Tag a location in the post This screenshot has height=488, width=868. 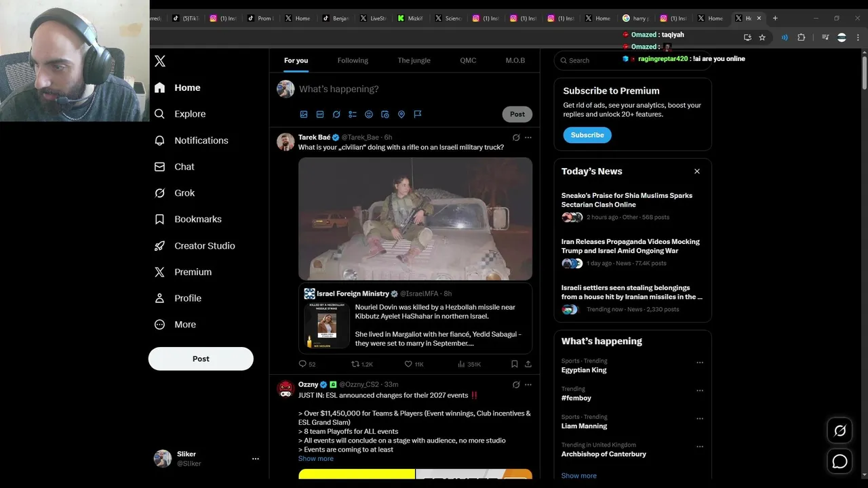[x=401, y=115]
